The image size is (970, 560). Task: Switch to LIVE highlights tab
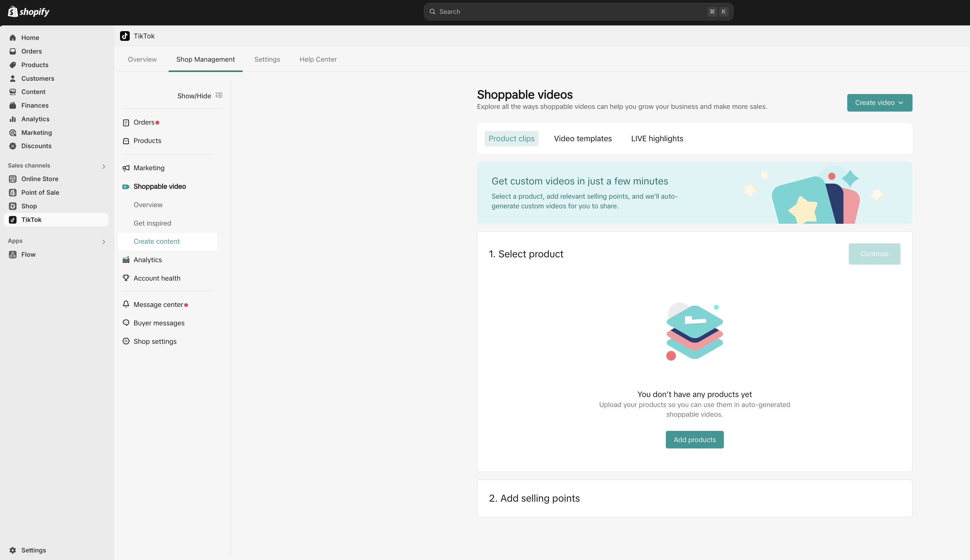[657, 138]
